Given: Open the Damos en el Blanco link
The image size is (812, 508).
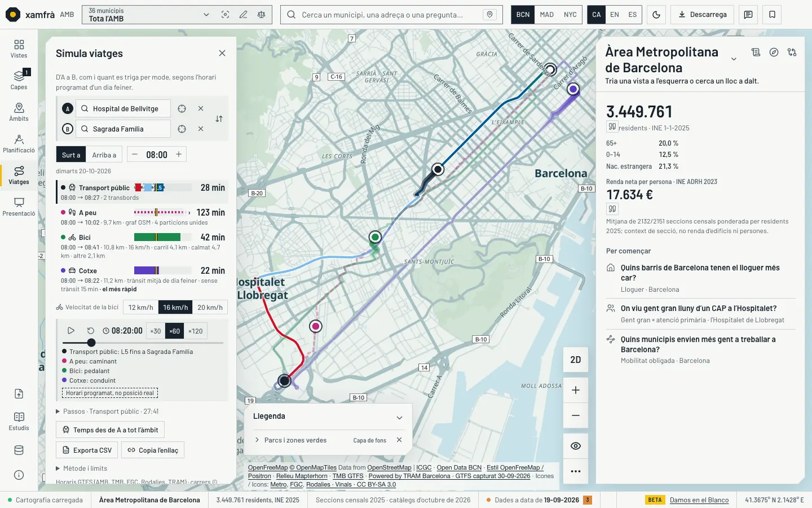Looking at the screenshot, I should pos(699,500).
